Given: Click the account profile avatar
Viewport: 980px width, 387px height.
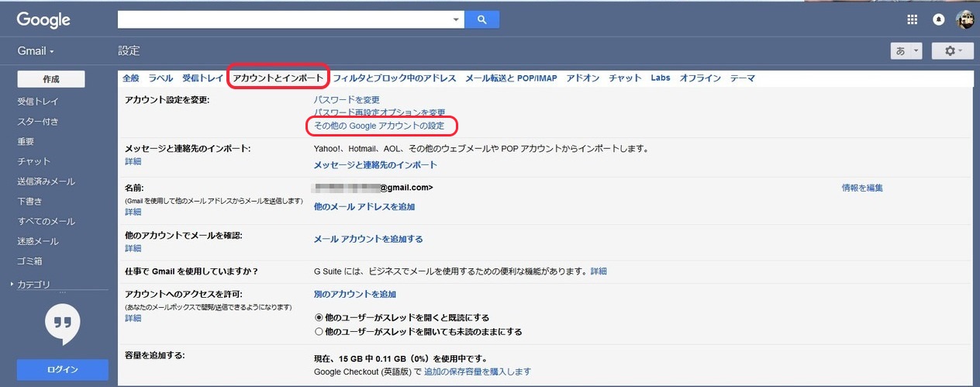Looking at the screenshot, I should pos(965,20).
